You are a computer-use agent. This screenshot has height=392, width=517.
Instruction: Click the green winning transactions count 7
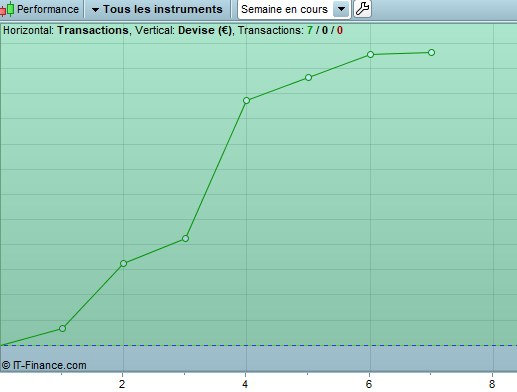310,30
